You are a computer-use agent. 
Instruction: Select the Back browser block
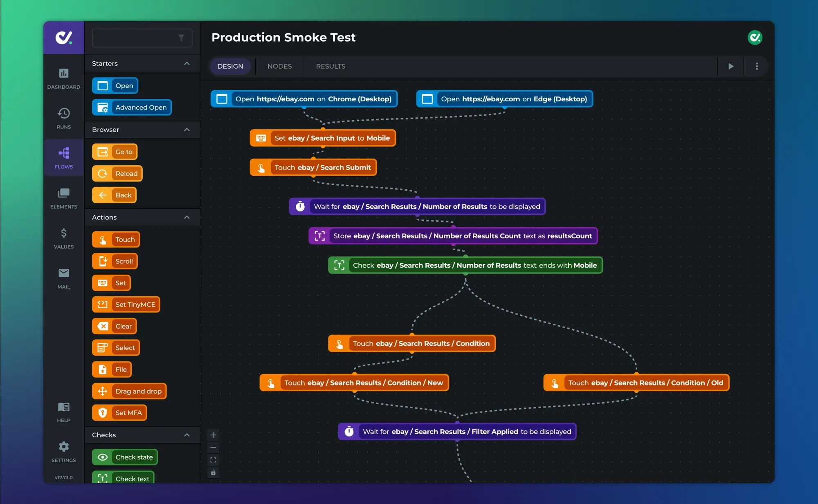[x=114, y=195]
